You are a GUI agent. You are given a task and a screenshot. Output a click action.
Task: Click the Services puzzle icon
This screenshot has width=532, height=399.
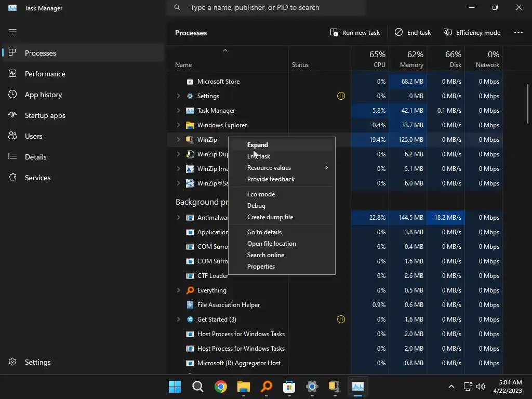12,178
